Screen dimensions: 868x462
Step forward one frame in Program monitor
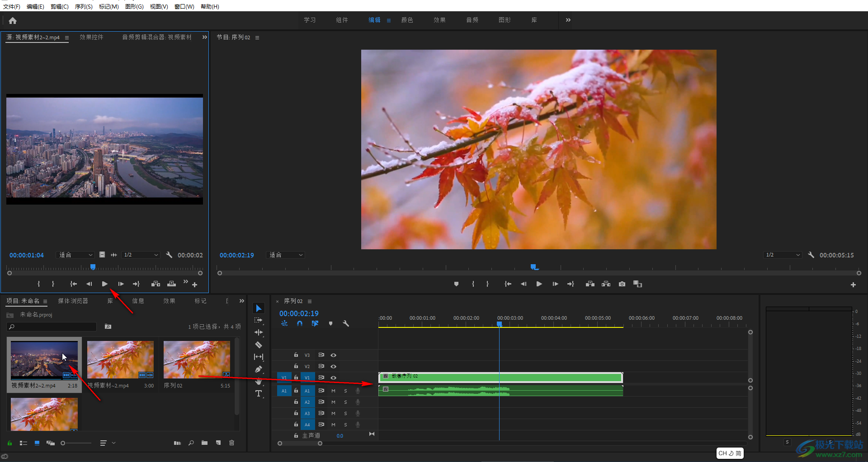click(x=555, y=284)
